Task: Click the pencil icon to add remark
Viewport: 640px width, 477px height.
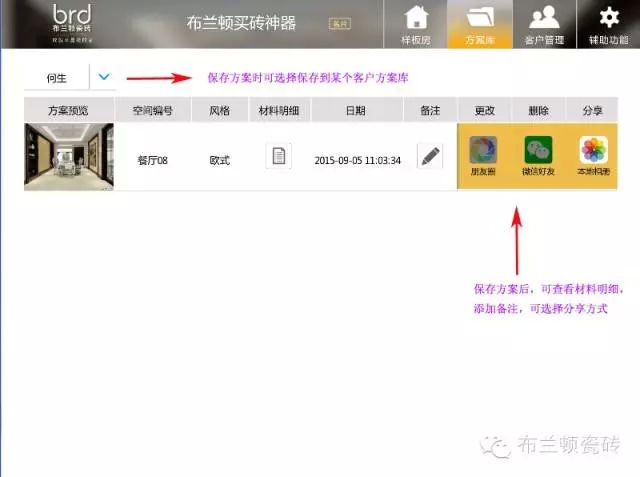Action: click(429, 156)
